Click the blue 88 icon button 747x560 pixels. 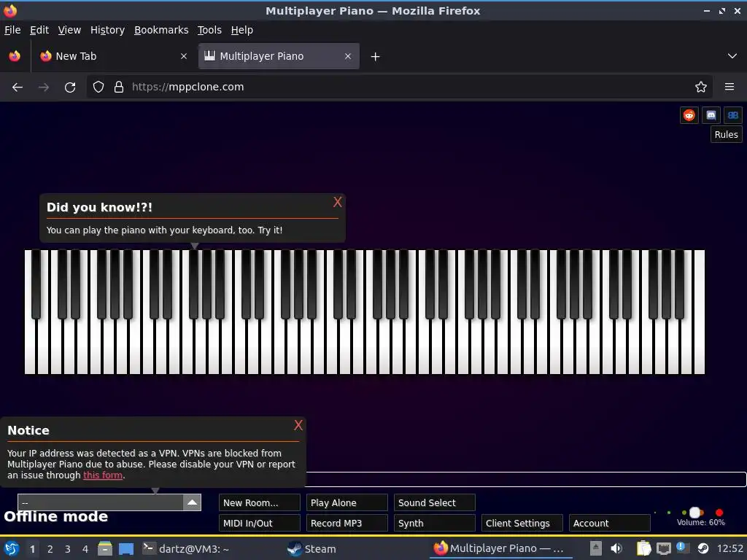732,115
